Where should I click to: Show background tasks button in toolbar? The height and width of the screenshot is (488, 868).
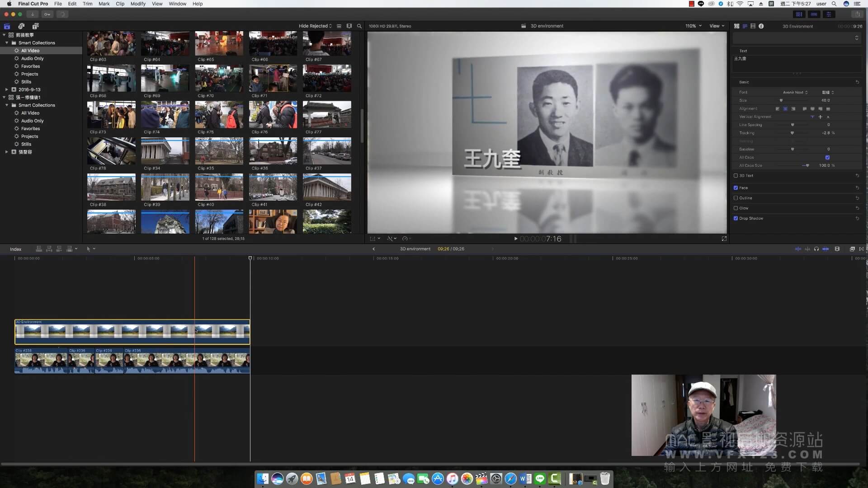[62, 14]
